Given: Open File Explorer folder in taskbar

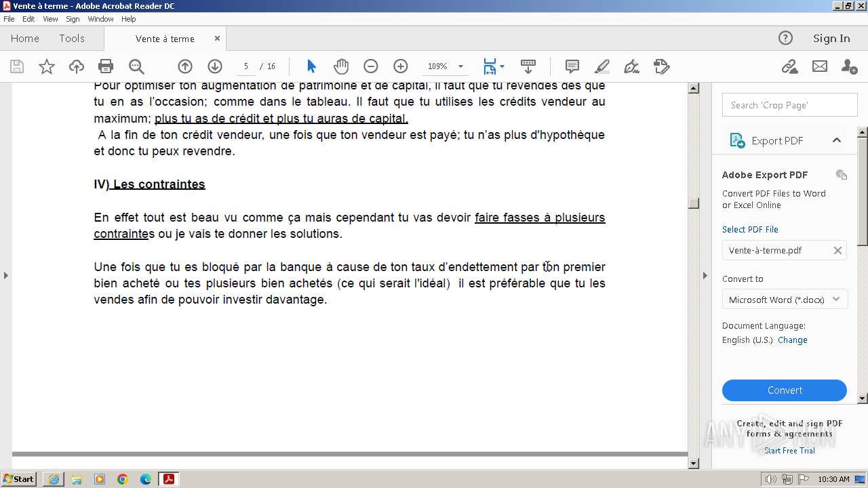Looking at the screenshot, I should 77,479.
